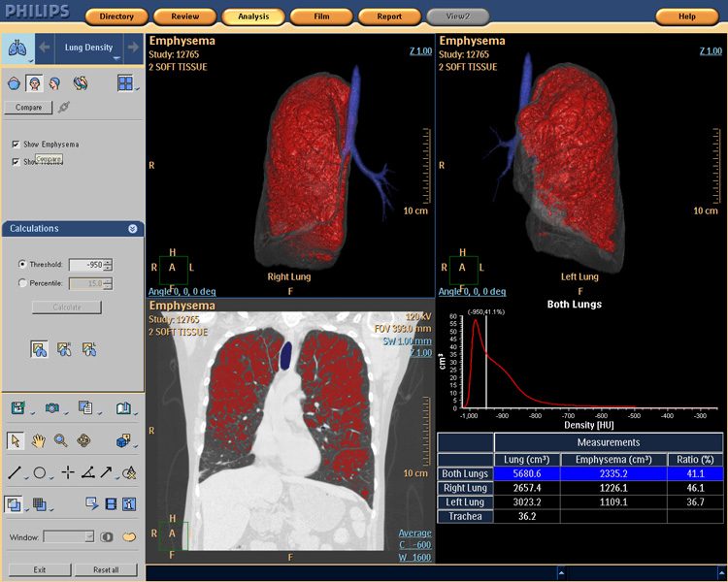Select the circle ROI tool

coord(40,473)
